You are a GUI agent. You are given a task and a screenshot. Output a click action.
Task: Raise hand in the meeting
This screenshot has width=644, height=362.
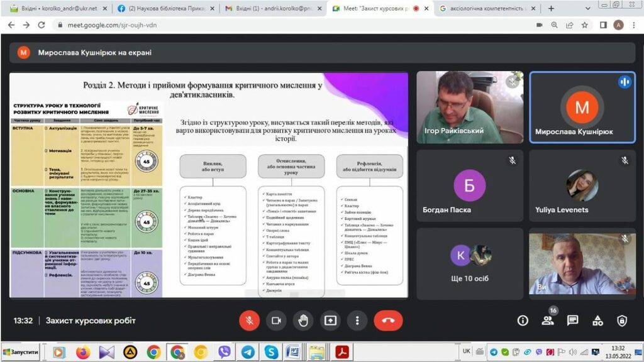tap(303, 321)
